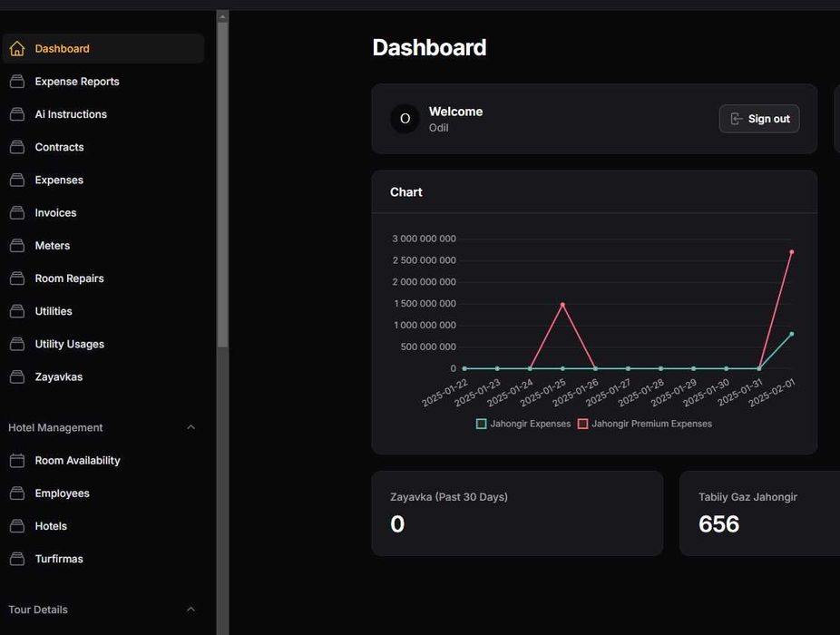The image size is (840, 635).
Task: Toggle Jahongir Expenses legend swatch
Action: coord(481,424)
